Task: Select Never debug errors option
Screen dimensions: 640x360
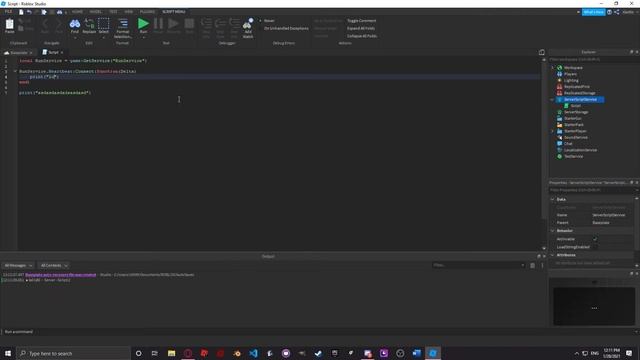Action: (x=267, y=20)
